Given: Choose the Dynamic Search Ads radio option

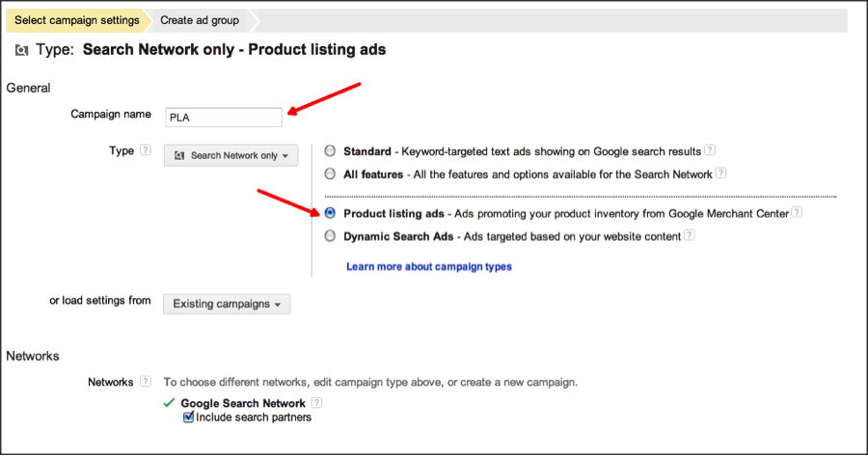Looking at the screenshot, I should [331, 236].
